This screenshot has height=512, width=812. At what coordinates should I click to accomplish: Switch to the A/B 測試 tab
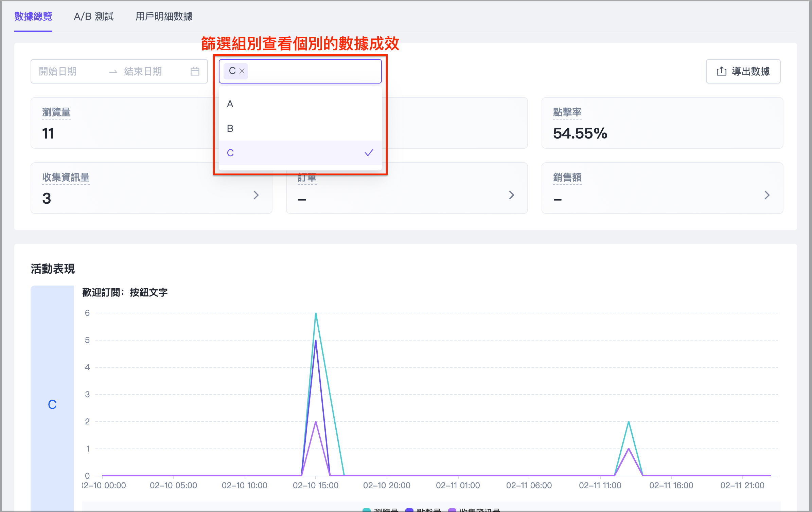click(93, 16)
